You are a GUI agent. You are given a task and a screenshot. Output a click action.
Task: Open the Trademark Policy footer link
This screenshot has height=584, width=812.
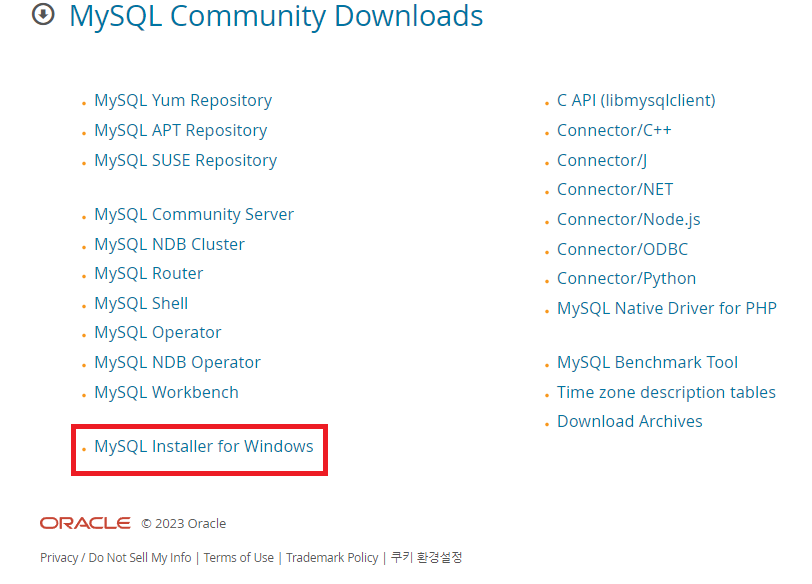click(332, 558)
